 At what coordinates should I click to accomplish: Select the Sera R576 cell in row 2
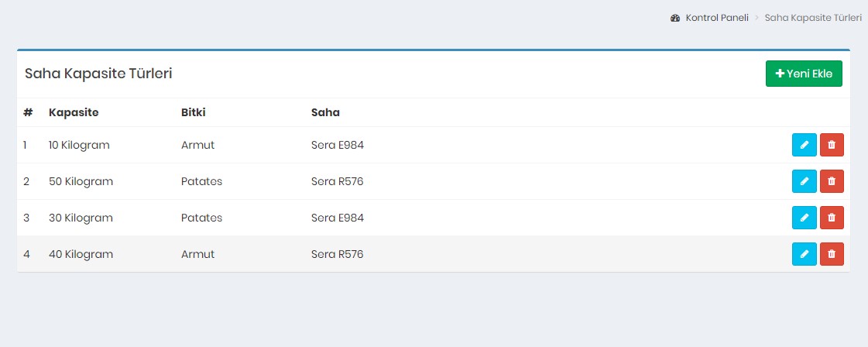pyautogui.click(x=337, y=181)
